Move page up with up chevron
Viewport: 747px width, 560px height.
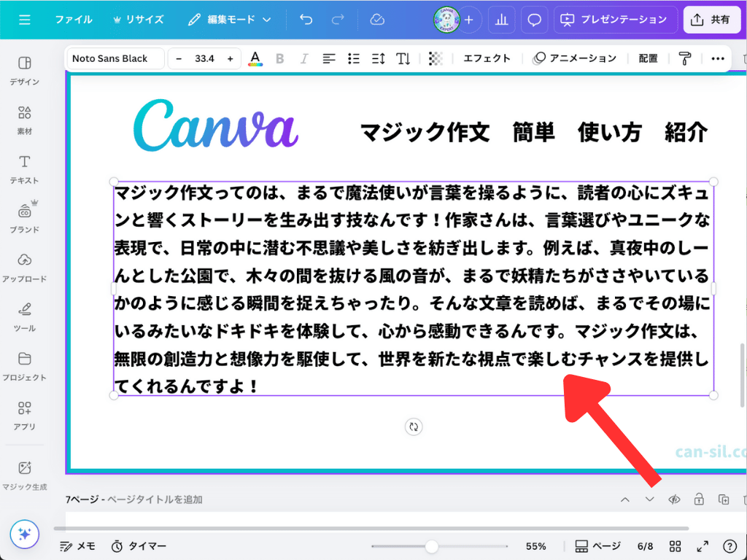point(625,499)
